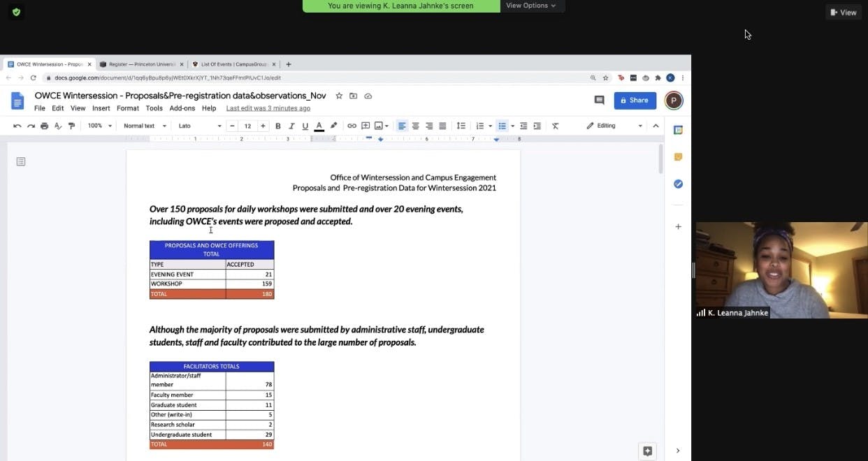This screenshot has width=868, height=461.
Task: Open Google Calendar from the side panel
Action: click(x=677, y=129)
